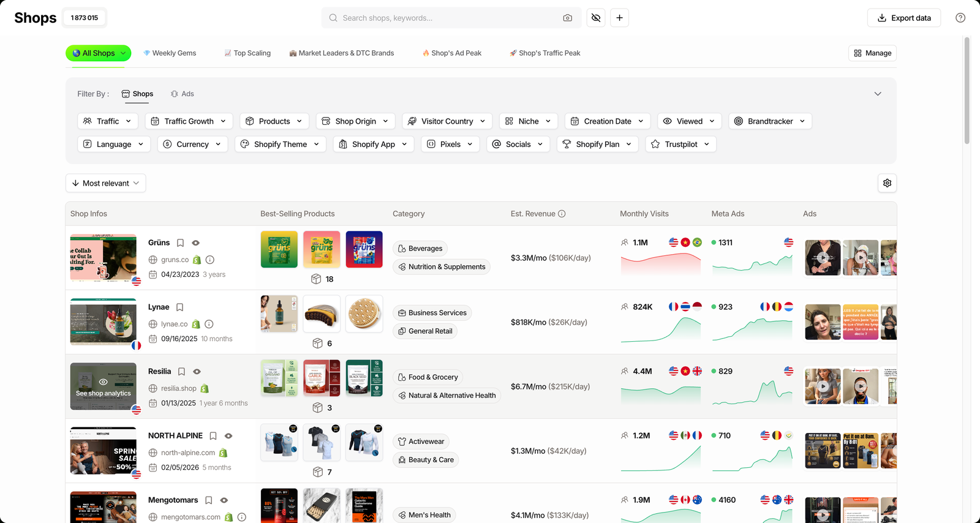Open the Resilia shop thumbnail analytics

104,386
